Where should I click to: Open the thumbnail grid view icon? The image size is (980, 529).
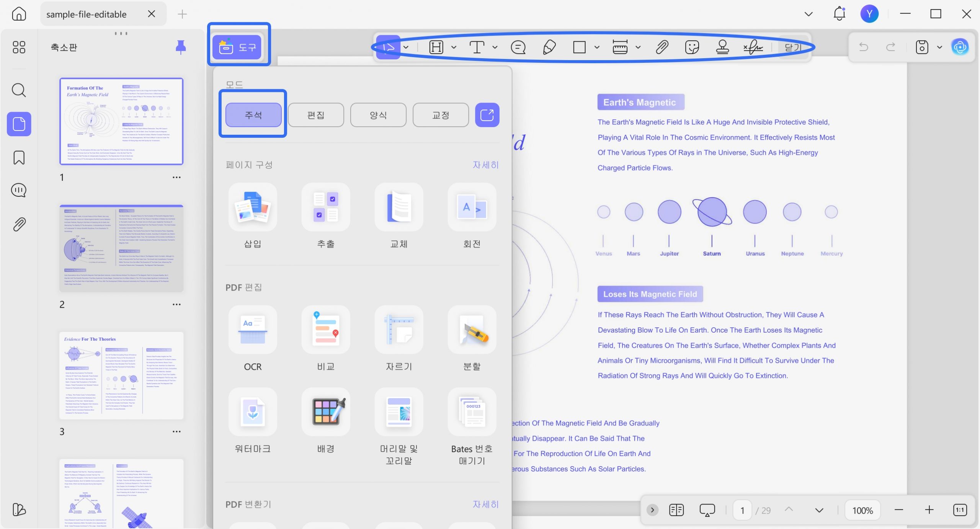(x=19, y=47)
